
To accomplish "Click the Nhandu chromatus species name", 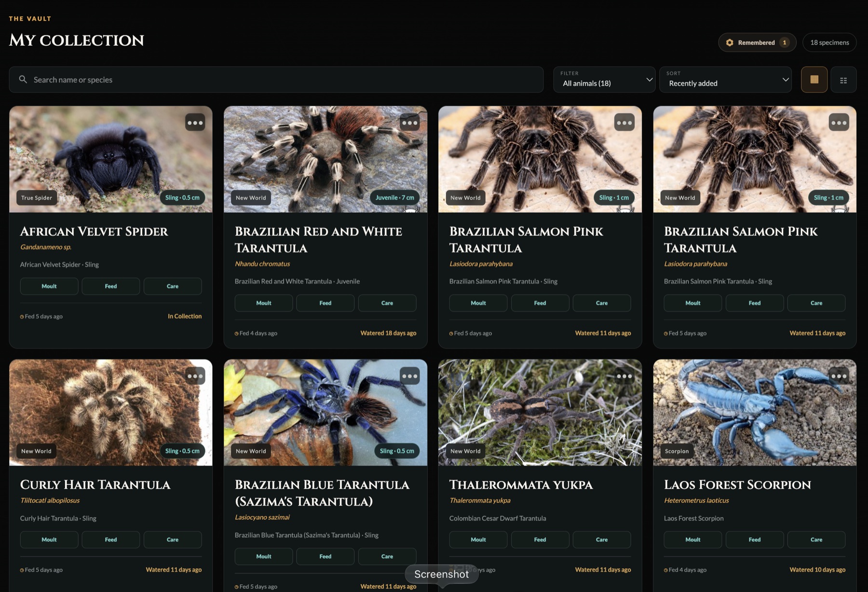I will [x=262, y=264].
